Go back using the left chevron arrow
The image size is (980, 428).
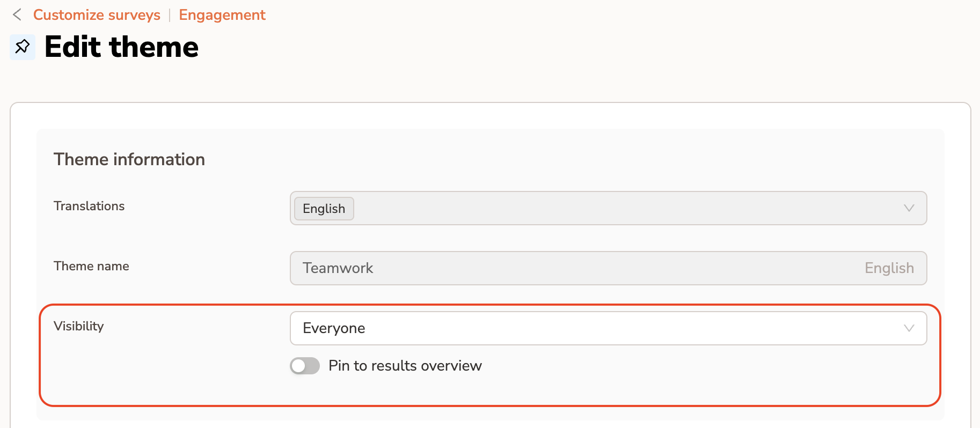pos(17,15)
